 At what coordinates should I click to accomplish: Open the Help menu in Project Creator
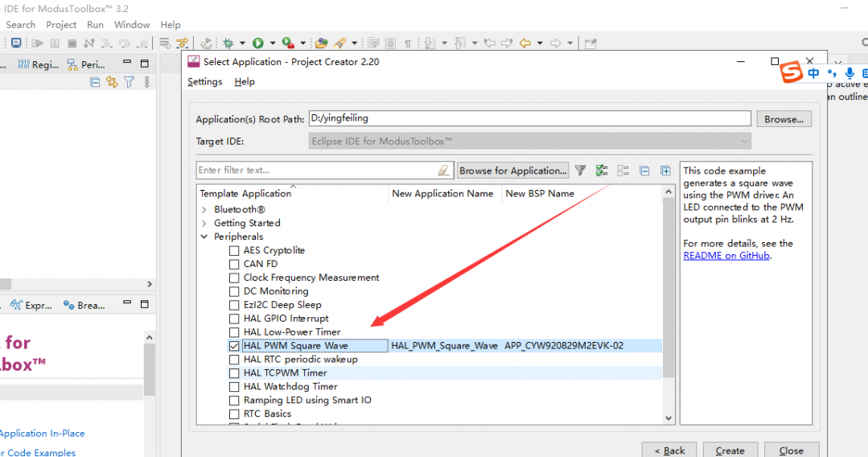tap(245, 82)
